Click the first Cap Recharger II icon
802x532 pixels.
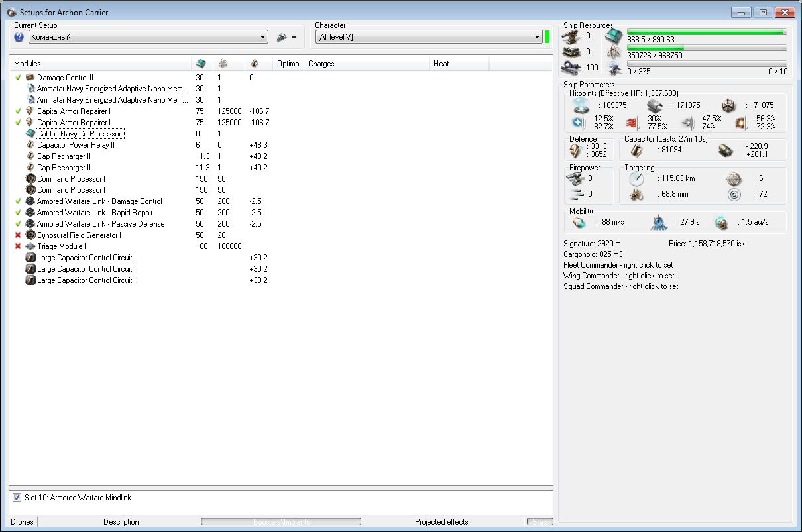pos(30,156)
